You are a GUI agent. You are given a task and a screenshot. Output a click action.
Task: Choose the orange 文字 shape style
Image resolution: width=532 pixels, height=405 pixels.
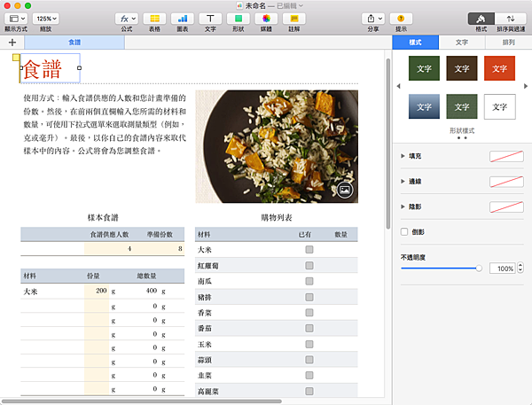(x=499, y=68)
